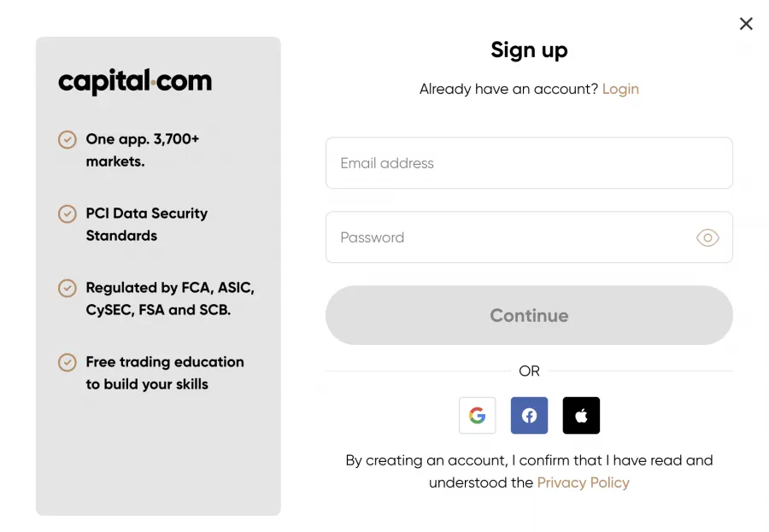
Task: Dismiss the signup dialog with the X
Action: pyautogui.click(x=746, y=24)
